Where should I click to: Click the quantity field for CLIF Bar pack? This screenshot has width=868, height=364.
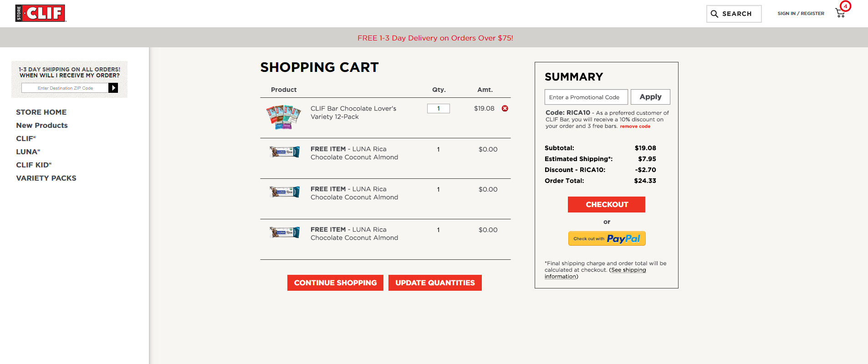click(x=438, y=108)
